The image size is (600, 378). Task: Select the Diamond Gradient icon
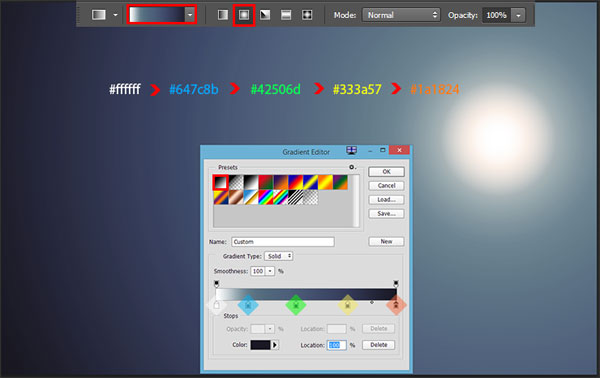[x=307, y=15]
